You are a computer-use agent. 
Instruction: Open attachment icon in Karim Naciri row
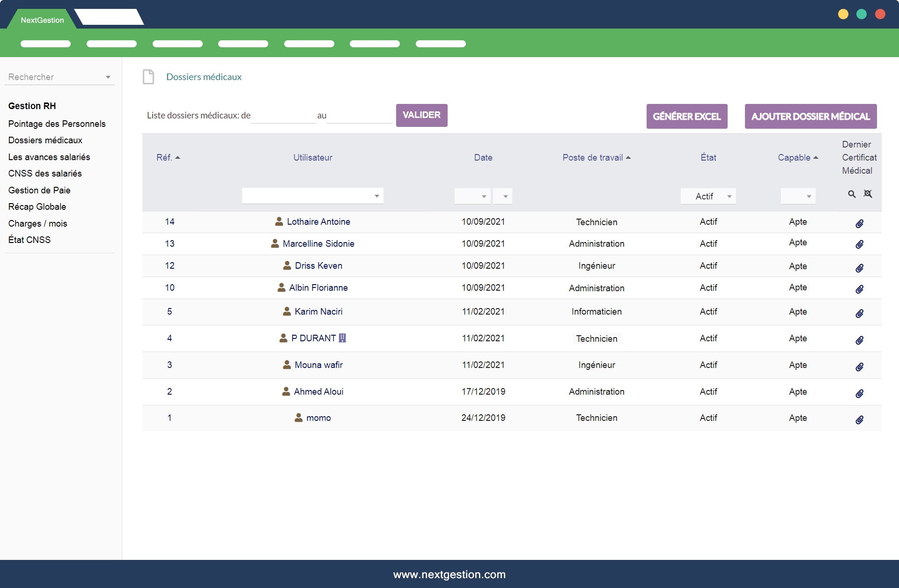(x=859, y=314)
